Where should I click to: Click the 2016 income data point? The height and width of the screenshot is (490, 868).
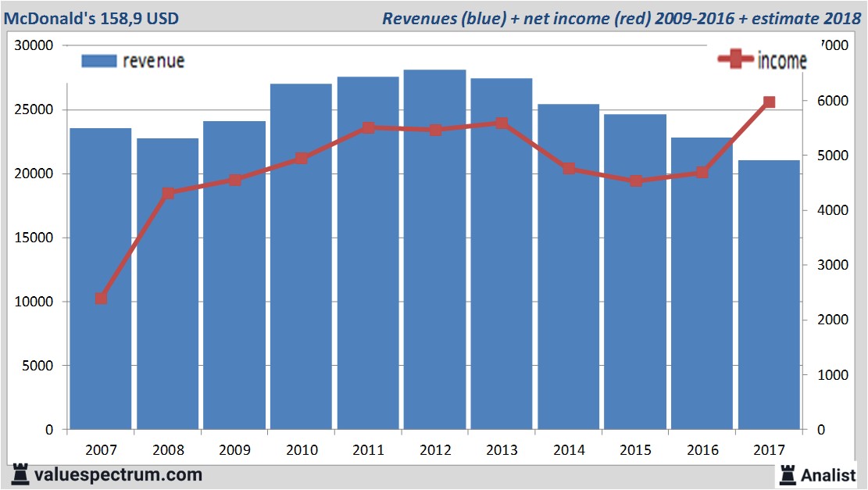pos(702,172)
